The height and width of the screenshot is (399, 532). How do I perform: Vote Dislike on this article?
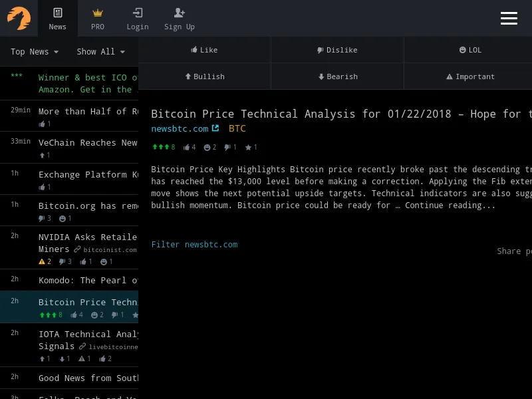[337, 50]
